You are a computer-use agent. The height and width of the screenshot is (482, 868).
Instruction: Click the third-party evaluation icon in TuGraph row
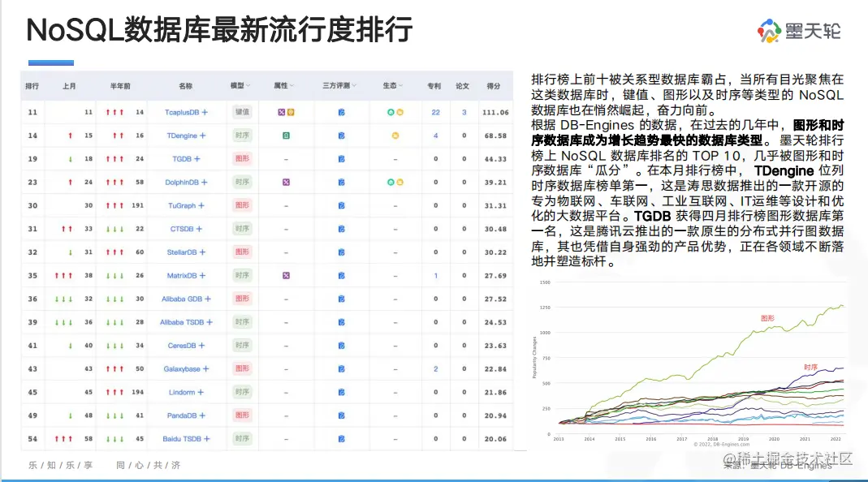pos(342,205)
